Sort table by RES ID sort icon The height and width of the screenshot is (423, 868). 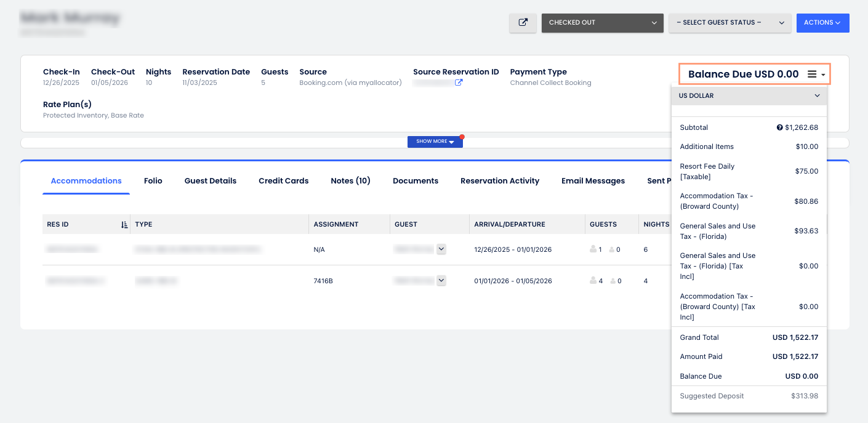124,225
